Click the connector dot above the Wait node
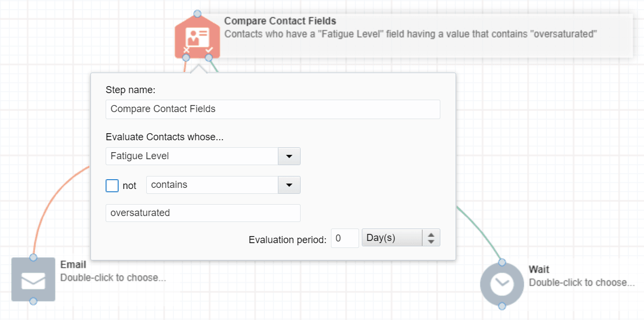 point(502,262)
